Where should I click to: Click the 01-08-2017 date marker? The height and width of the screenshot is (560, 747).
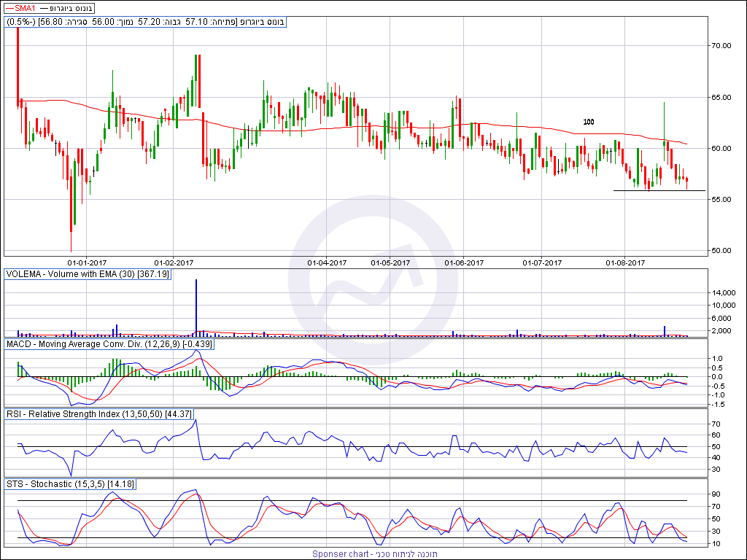(x=627, y=262)
